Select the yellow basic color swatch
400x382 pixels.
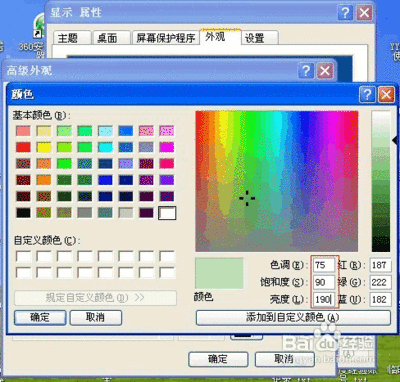(44, 147)
